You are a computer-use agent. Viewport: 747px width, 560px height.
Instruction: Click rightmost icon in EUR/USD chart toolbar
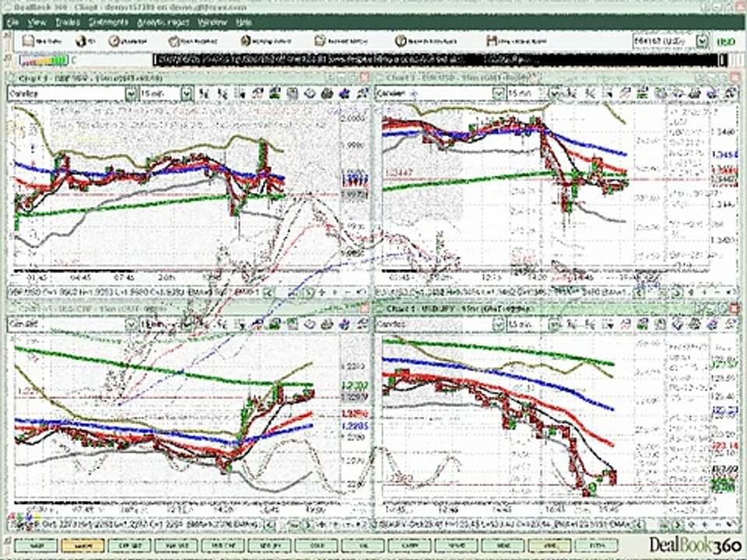(x=730, y=94)
